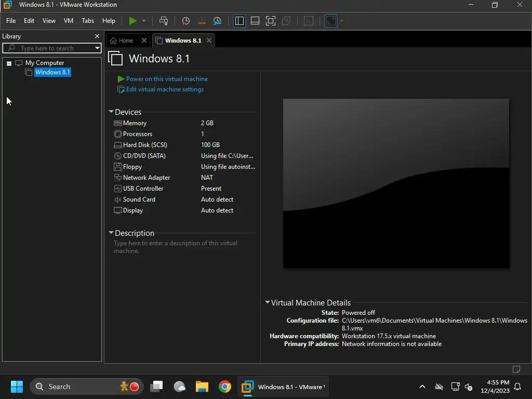Click the Unity mode toolbar icon

(286, 21)
